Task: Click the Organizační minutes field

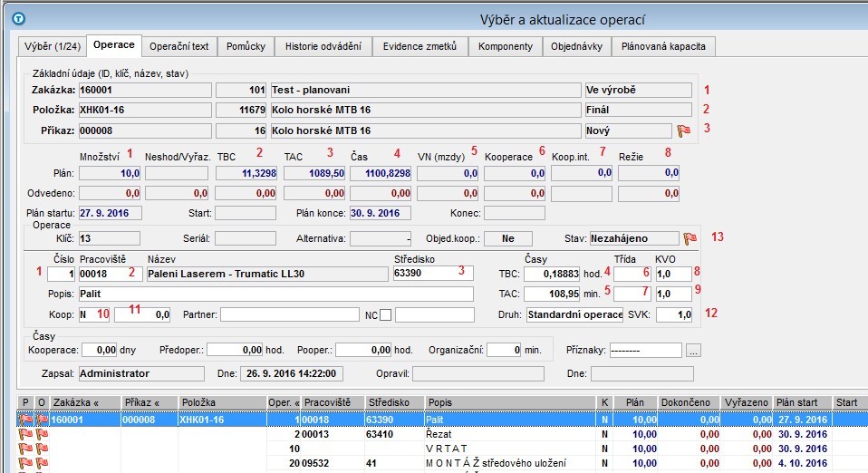Action: (504, 351)
